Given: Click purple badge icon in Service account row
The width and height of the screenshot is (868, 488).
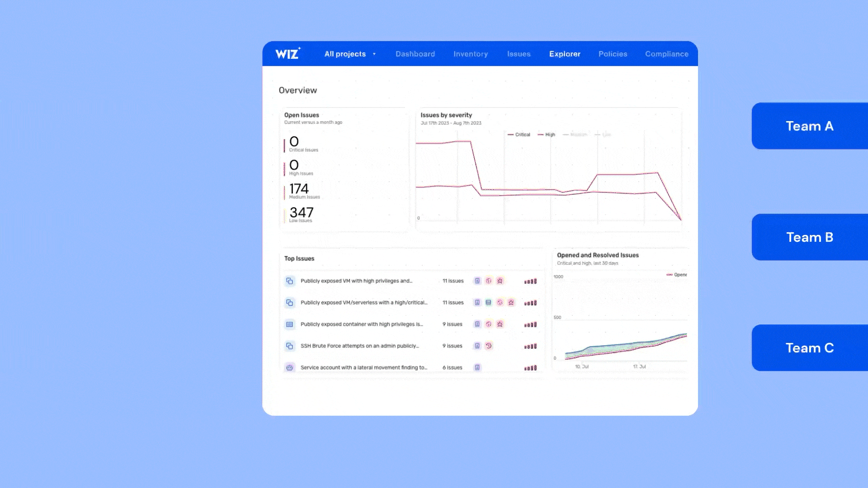Looking at the screenshot, I should click(477, 368).
